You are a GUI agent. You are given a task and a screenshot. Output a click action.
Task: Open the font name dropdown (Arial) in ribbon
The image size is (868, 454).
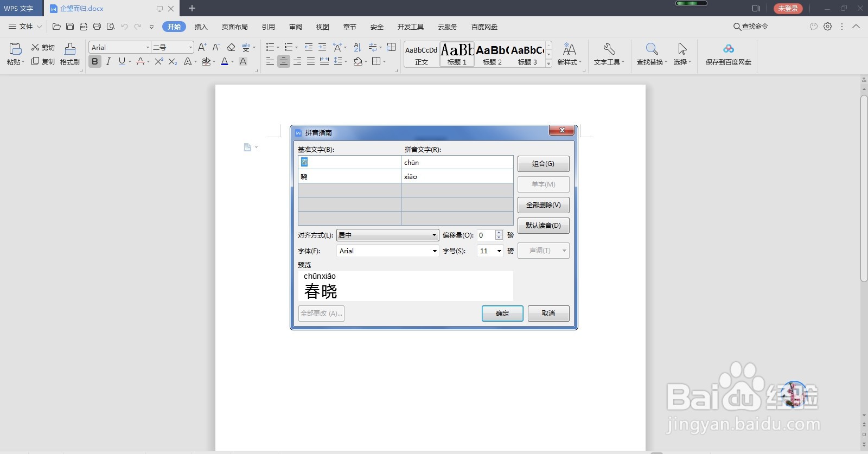coord(147,48)
